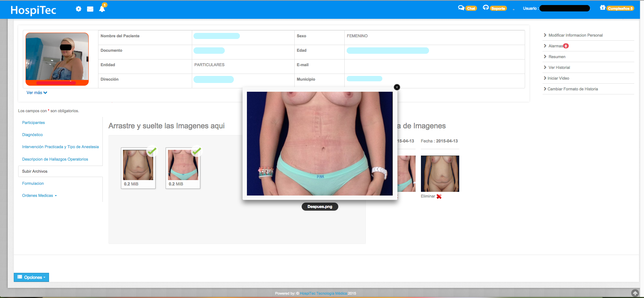The height and width of the screenshot is (298, 644).
Task: Expand patient details with Ver más
Action: click(x=37, y=93)
